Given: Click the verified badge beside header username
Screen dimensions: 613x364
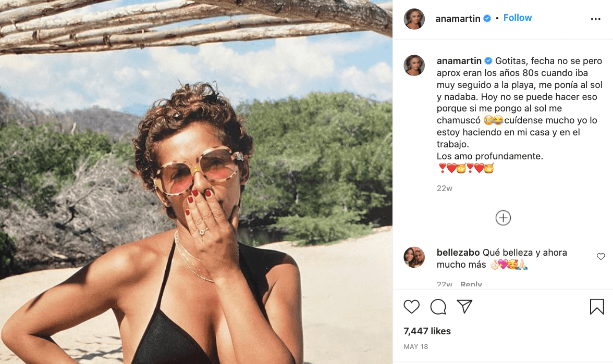Looking at the screenshot, I should tap(487, 18).
